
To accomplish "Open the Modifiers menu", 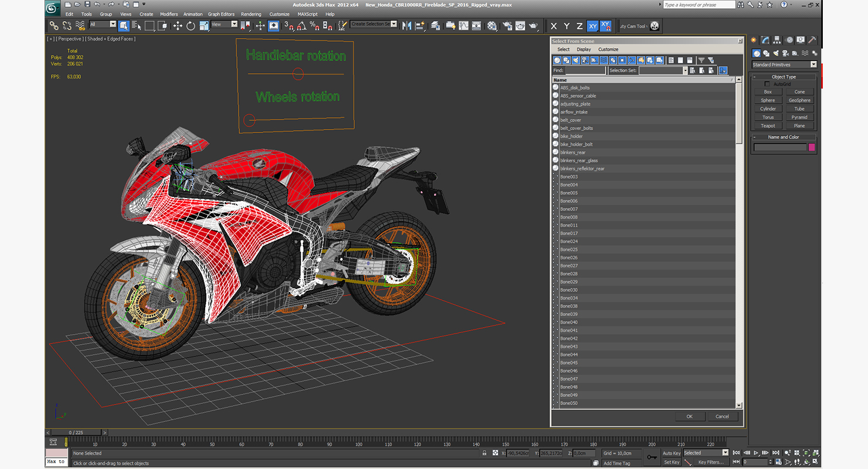I will pyautogui.click(x=169, y=14).
